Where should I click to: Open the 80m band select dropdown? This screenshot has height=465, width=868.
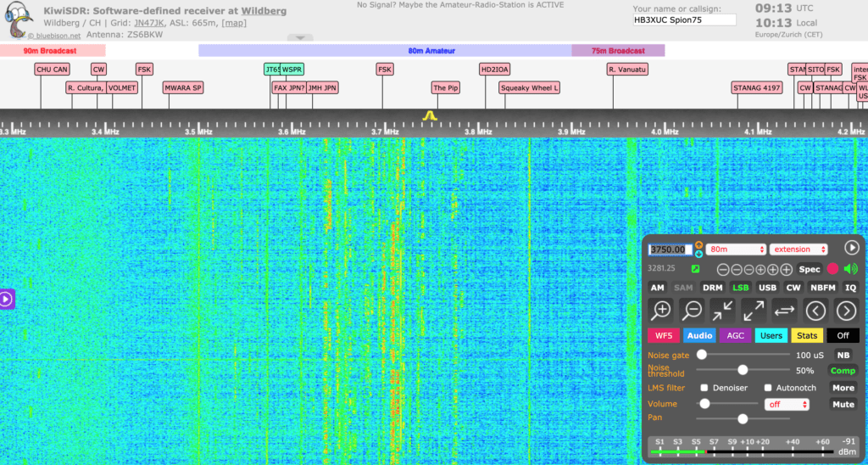[737, 249]
